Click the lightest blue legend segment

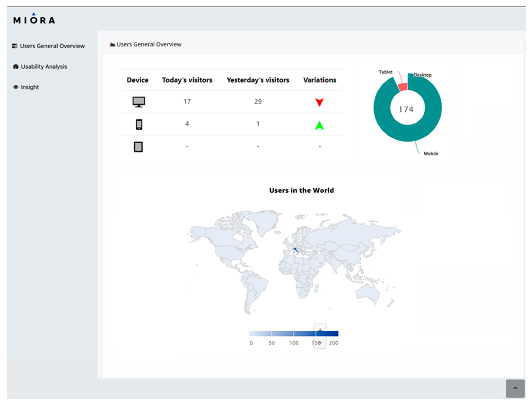(260, 334)
